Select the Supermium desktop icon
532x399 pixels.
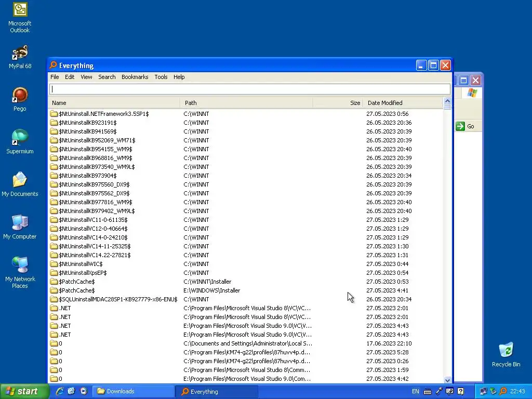[x=20, y=142]
